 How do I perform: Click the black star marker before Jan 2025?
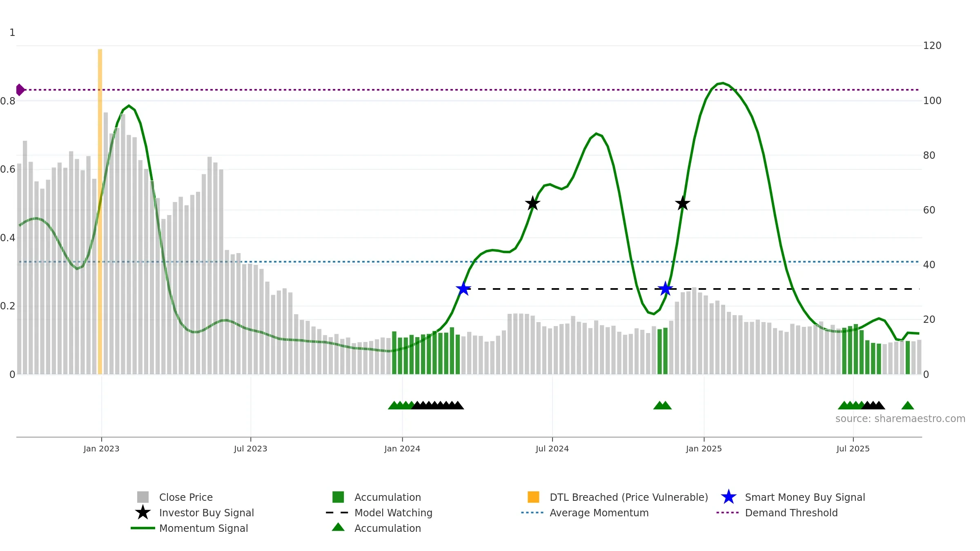pos(683,203)
